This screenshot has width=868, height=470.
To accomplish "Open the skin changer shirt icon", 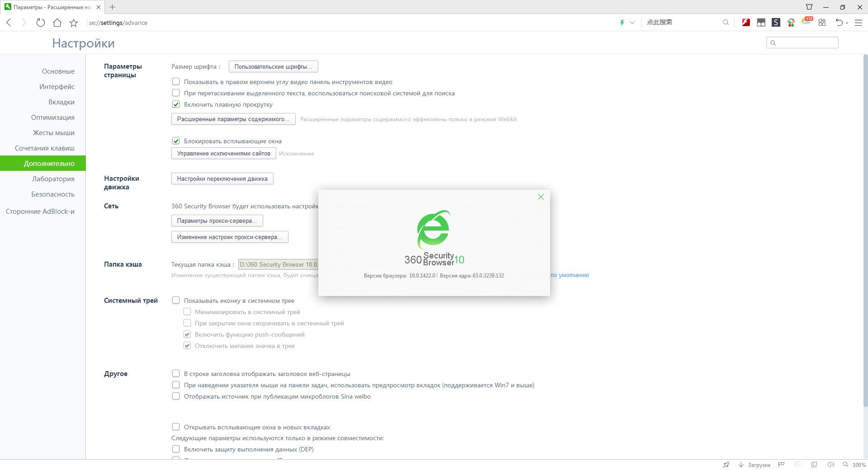I will tap(809, 7).
